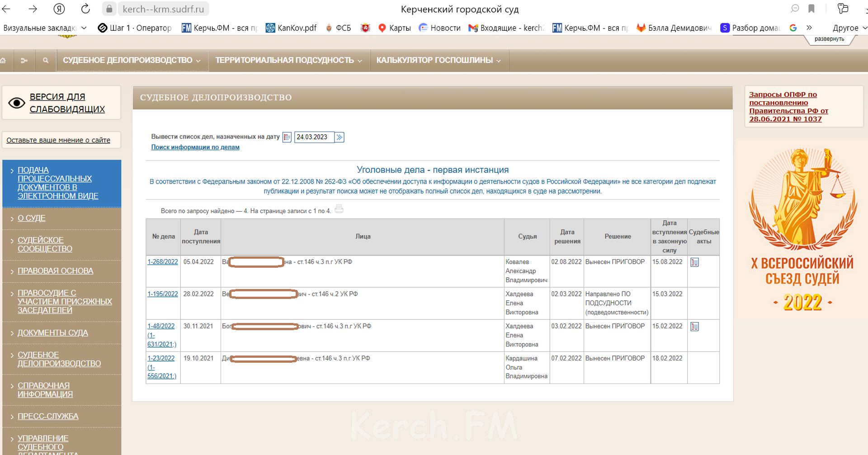The height and width of the screenshot is (455, 868).
Task: Open calendar picker icon beside date field
Action: pos(287,137)
